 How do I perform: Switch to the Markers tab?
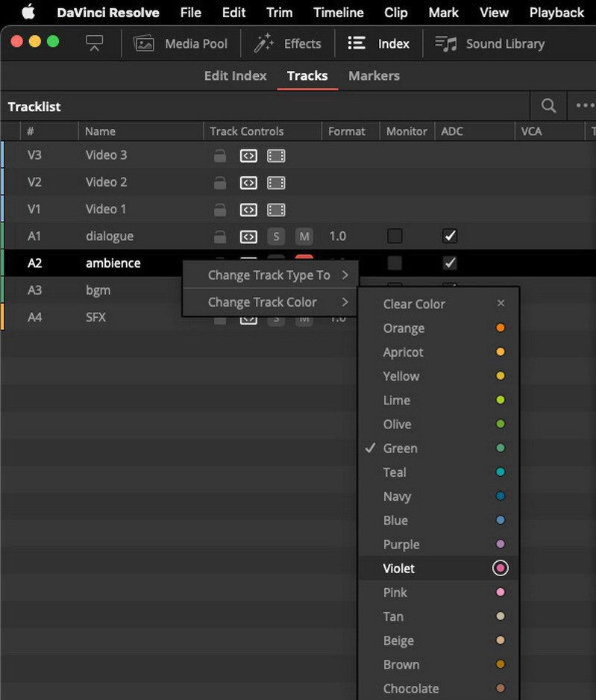(x=374, y=76)
